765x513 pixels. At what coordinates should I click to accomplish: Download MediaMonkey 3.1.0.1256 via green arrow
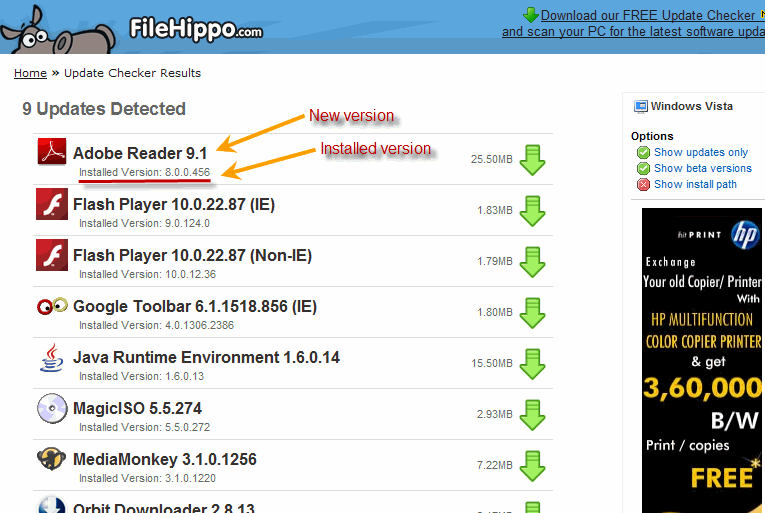[x=532, y=466]
